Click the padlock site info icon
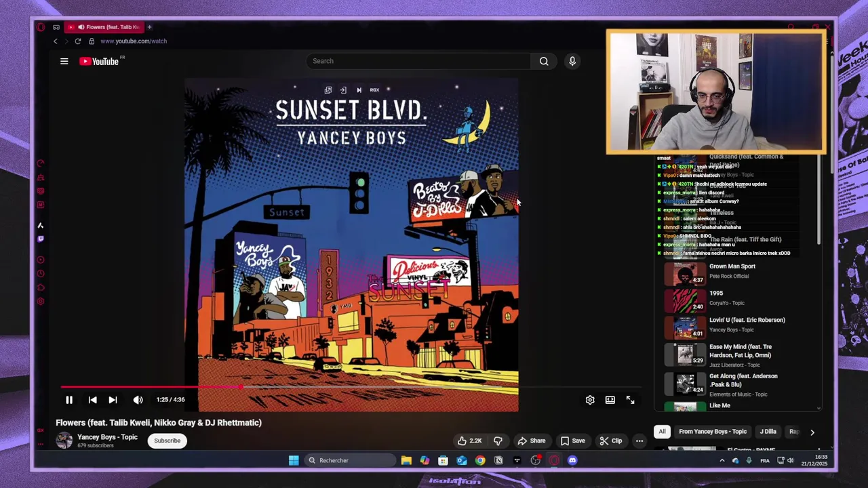This screenshot has width=868, height=488. (92, 41)
